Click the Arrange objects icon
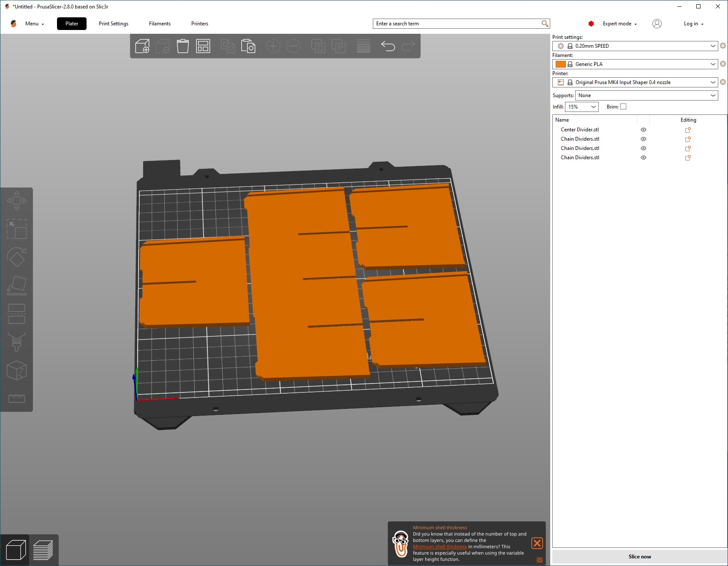 pos(203,46)
